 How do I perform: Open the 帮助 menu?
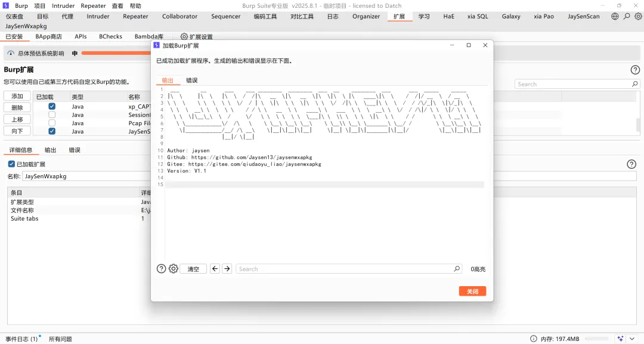135,6
